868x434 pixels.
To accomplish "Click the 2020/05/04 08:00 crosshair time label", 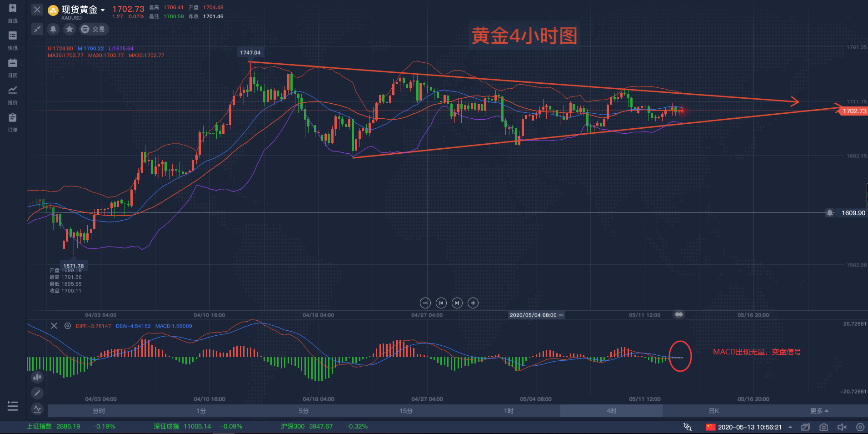I will pyautogui.click(x=536, y=315).
